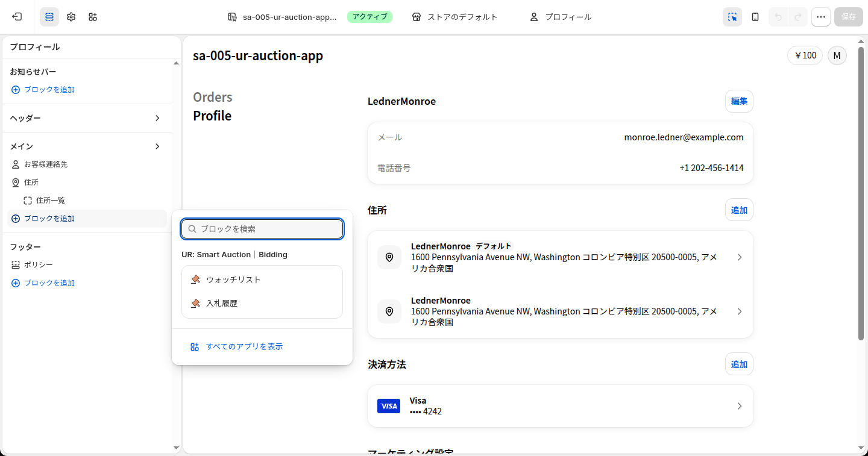The image size is (868, 456).
Task: Open second address chevron arrow
Action: click(740, 311)
